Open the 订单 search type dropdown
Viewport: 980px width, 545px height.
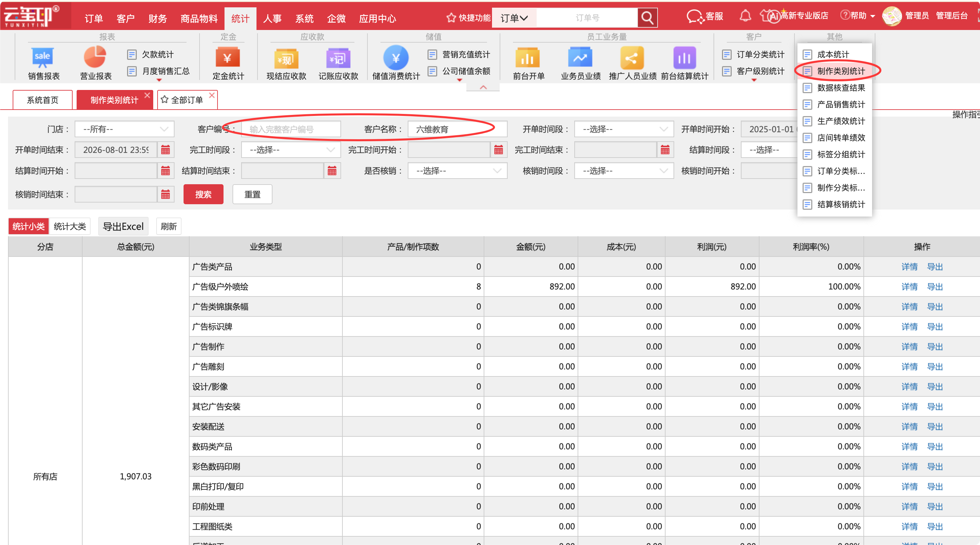514,18
